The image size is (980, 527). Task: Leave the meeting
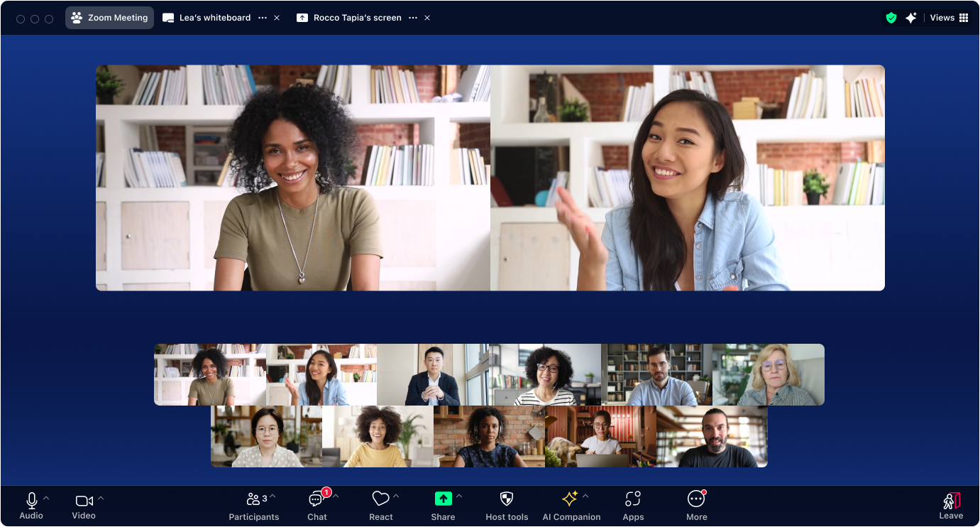[x=950, y=504]
